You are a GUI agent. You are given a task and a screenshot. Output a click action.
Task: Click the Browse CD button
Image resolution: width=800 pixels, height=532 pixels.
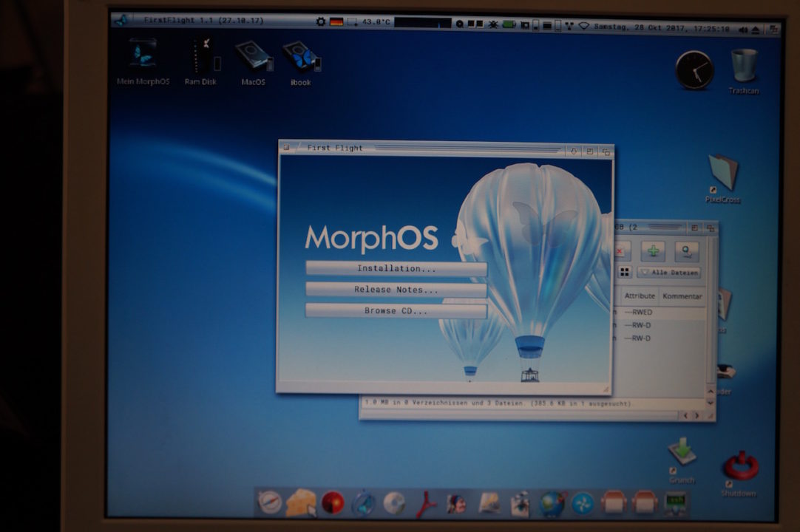pos(396,310)
